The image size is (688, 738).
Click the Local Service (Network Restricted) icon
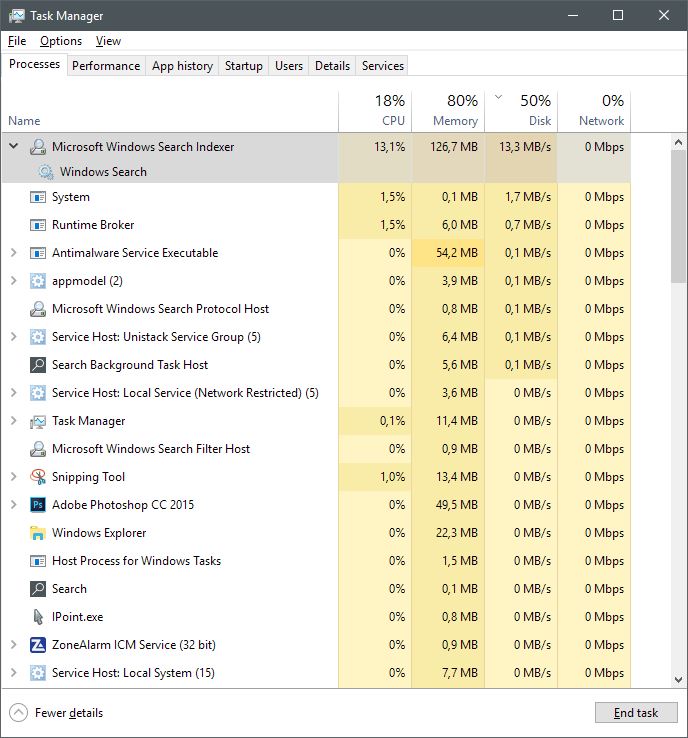click(x=38, y=393)
